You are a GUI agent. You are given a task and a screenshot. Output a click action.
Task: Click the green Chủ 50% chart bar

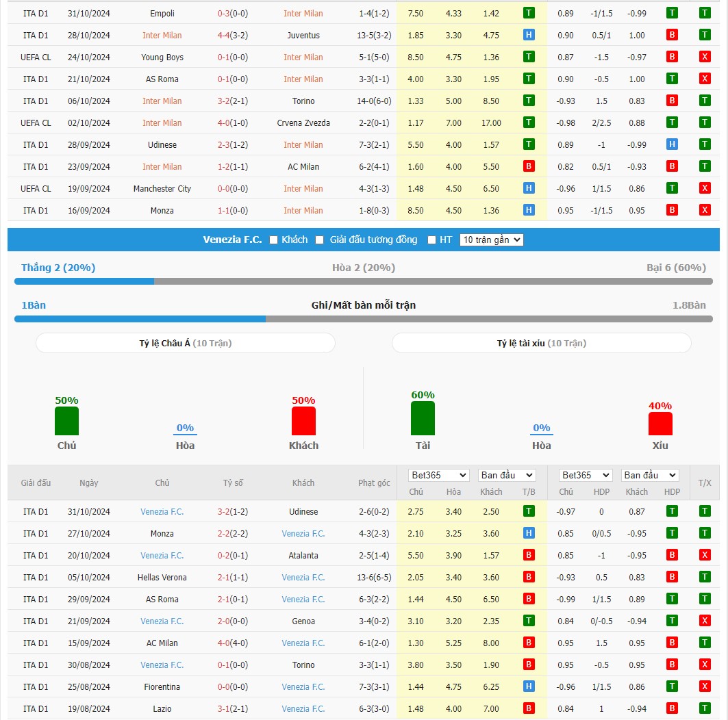(x=67, y=421)
